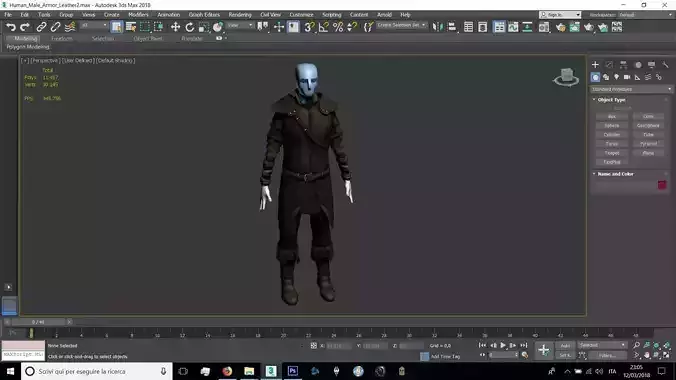
Task: Click the Use Pivot Point Center icon
Action: coord(262,27)
